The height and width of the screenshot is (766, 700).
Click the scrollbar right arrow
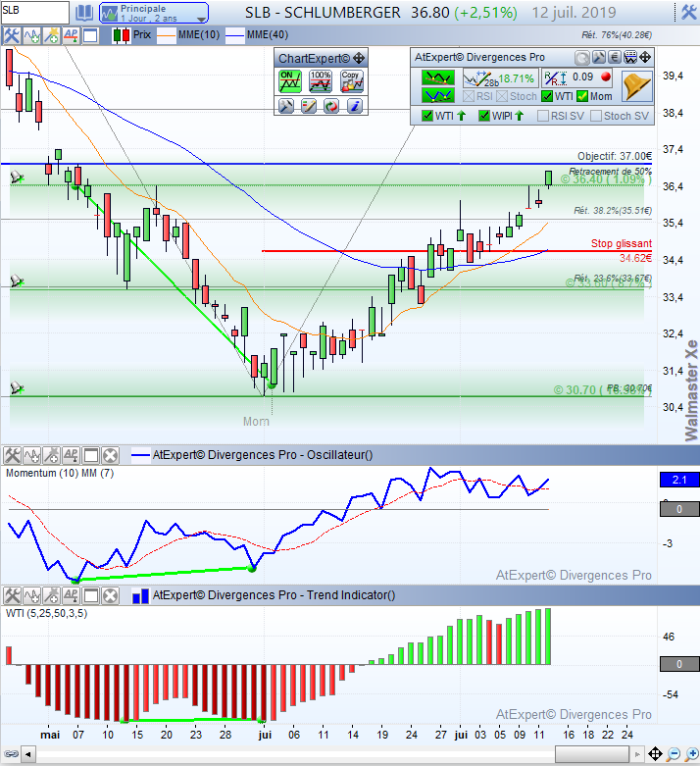click(637, 754)
